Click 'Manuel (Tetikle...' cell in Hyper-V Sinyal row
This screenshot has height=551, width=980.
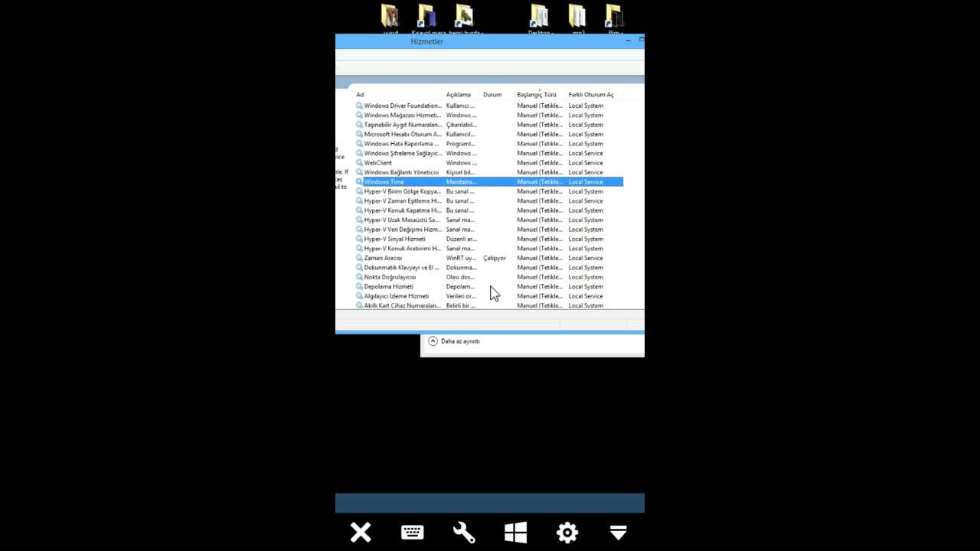(540, 239)
